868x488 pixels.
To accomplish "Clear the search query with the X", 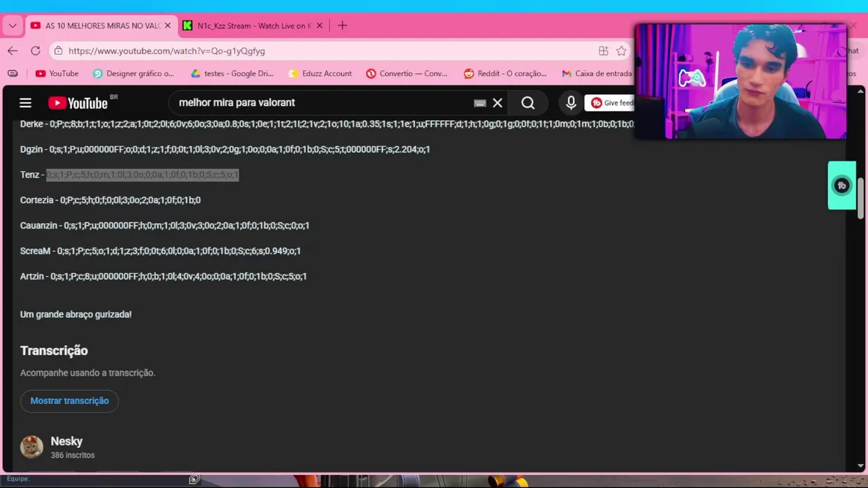I will click(x=498, y=103).
